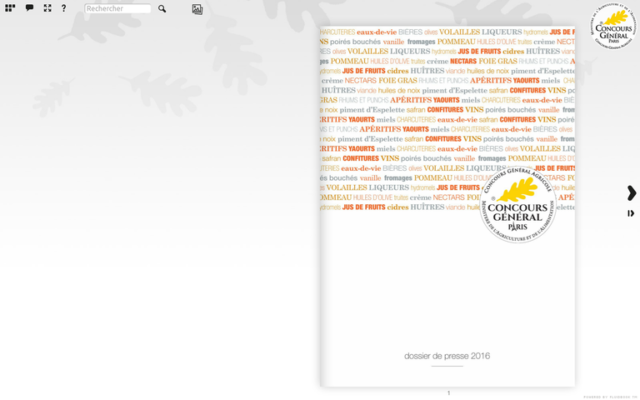The image size is (640, 400).
Task: Jump to last page with skip arrow
Action: click(x=631, y=213)
